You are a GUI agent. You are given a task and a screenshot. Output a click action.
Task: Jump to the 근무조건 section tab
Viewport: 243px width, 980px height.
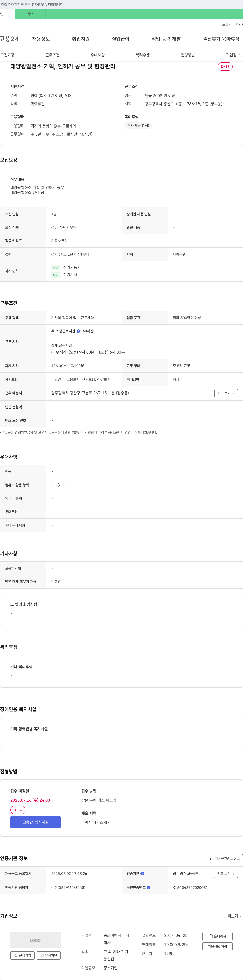pos(52,55)
